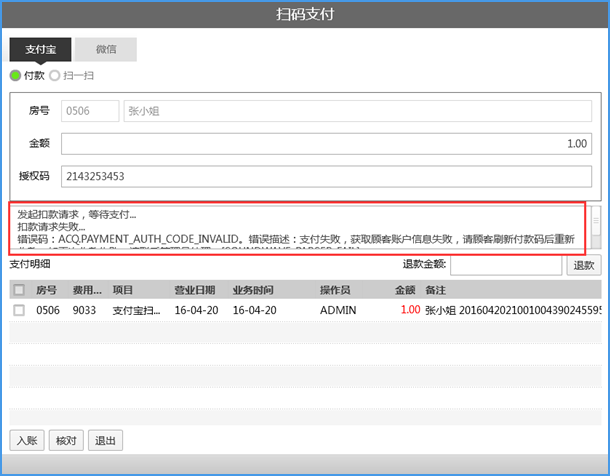
Task: Click the 扣款请求失败 log line
Action: pos(51,227)
